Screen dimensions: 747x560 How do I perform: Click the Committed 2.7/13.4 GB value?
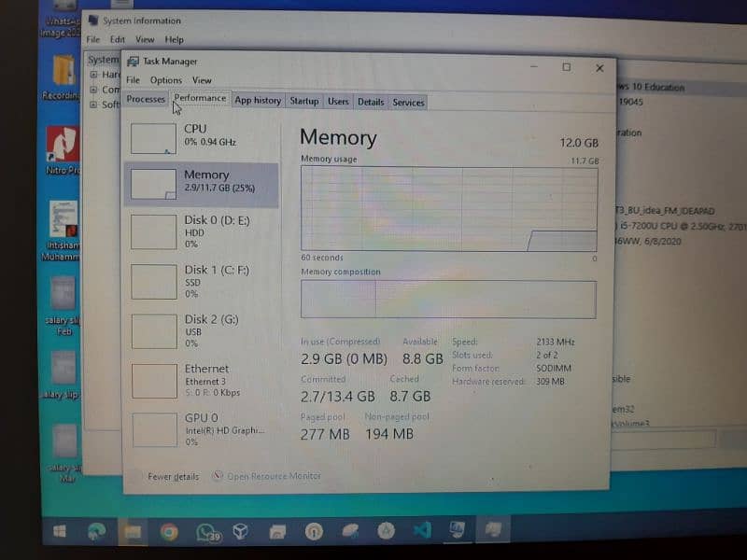pyautogui.click(x=338, y=396)
